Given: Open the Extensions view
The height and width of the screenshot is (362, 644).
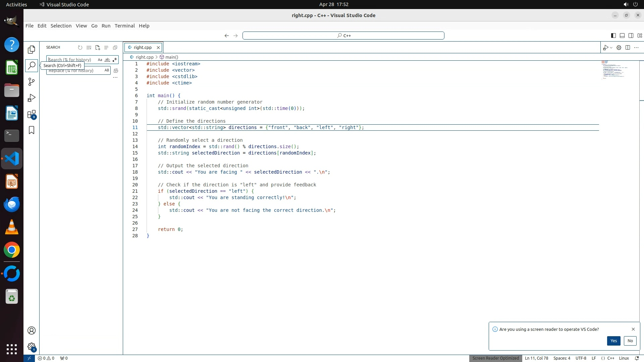Looking at the screenshot, I should click(32, 114).
